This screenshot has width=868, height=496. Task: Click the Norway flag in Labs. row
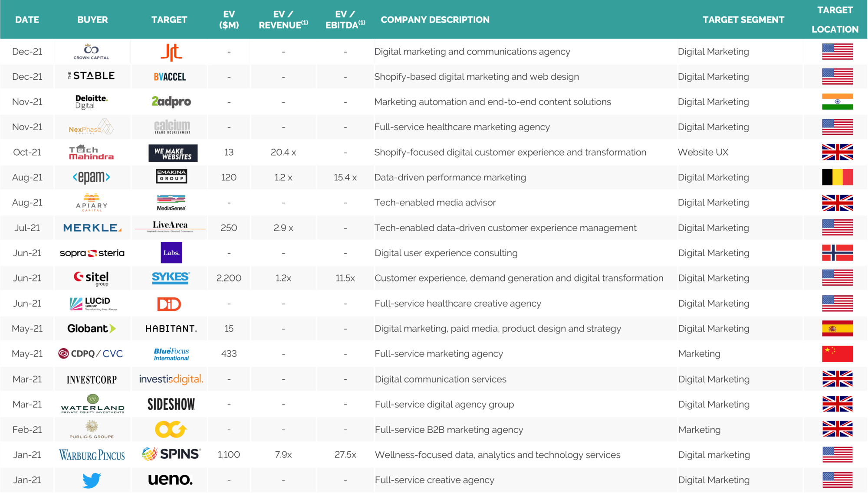pos(837,253)
